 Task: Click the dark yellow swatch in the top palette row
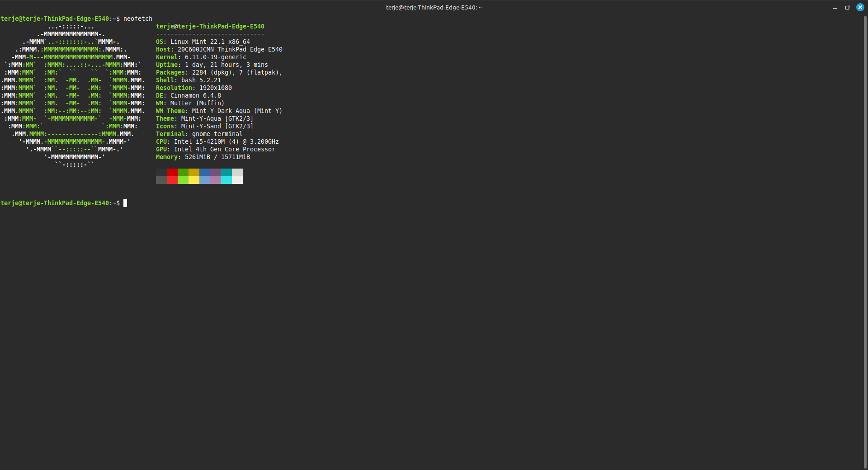coord(194,173)
